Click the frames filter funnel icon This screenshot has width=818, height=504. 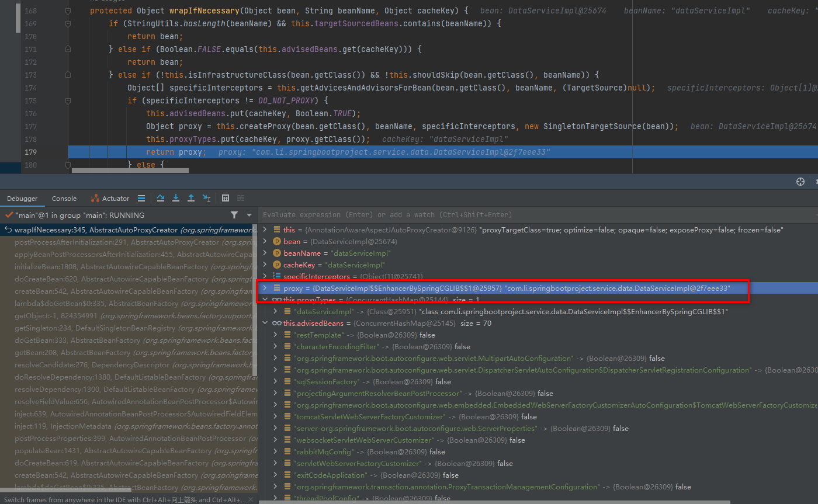coord(234,215)
